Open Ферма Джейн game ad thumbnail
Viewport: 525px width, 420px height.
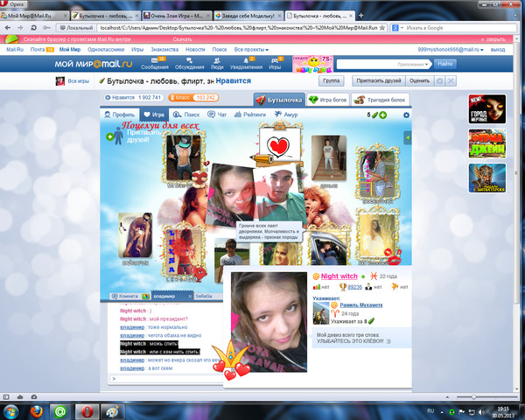(x=487, y=143)
